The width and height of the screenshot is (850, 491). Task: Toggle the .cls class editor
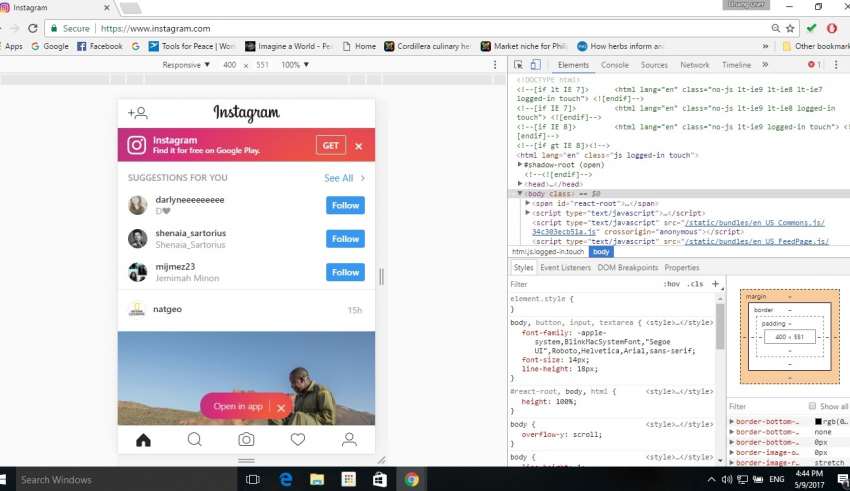tap(695, 284)
